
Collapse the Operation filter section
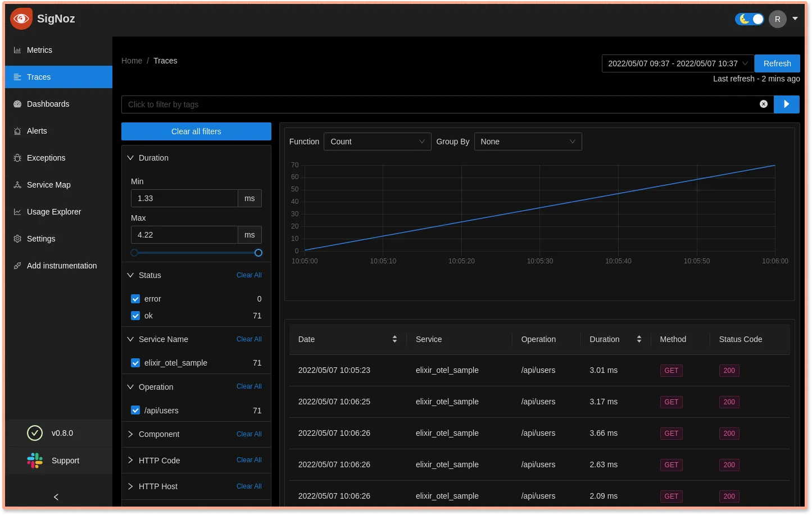click(130, 387)
